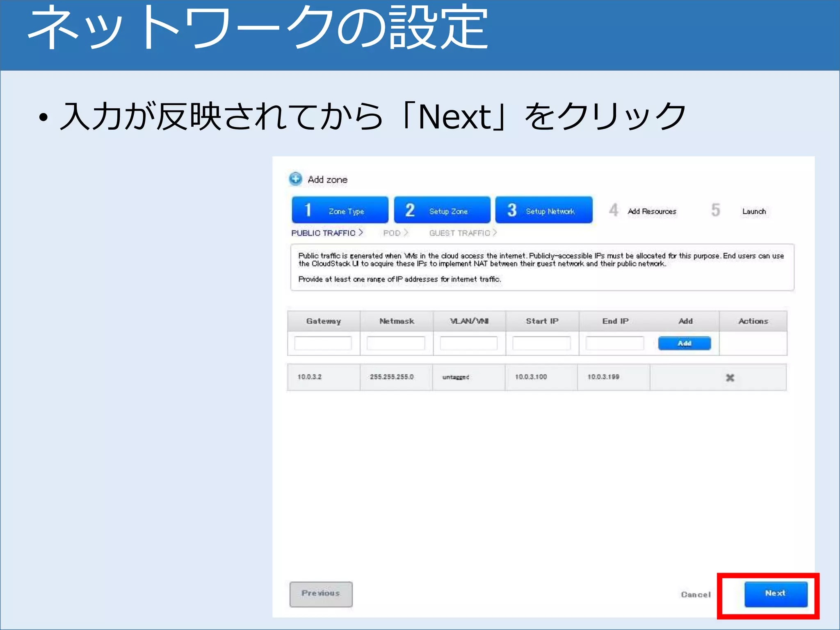Click the Cancel link
This screenshot has height=630, width=840.
click(x=696, y=594)
